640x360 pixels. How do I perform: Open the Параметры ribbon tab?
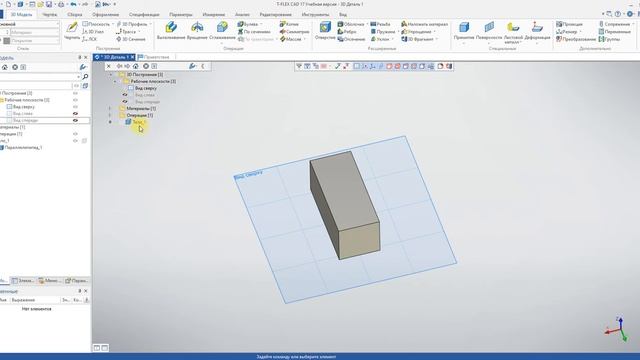[181, 14]
